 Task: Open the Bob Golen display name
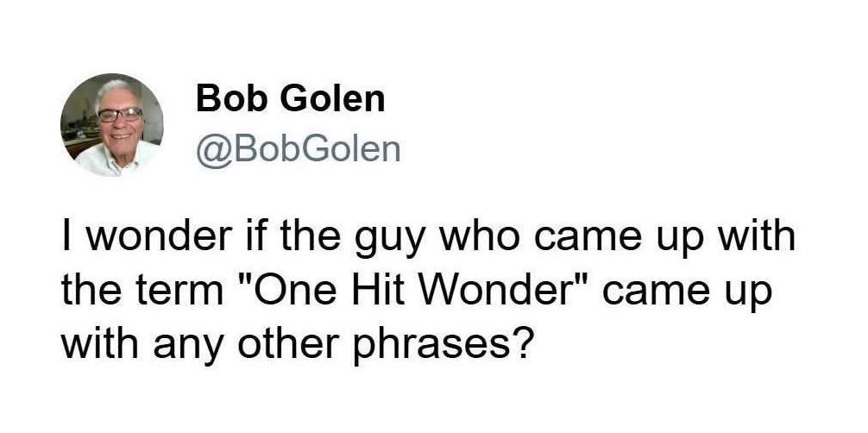[x=291, y=99]
